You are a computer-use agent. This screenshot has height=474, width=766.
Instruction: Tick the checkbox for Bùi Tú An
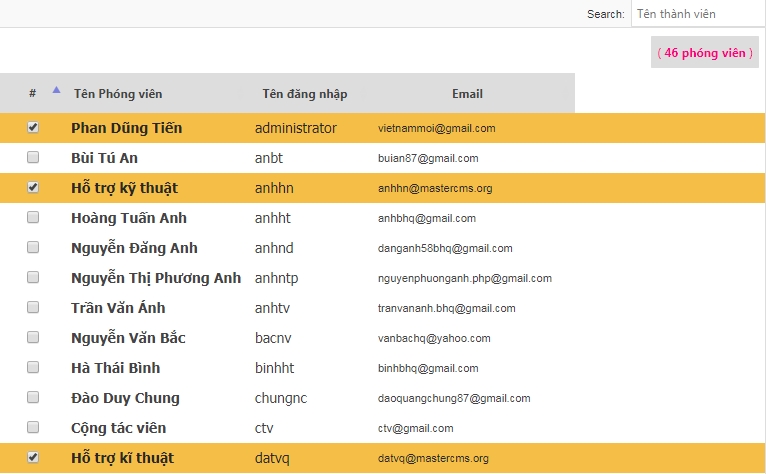(33, 157)
